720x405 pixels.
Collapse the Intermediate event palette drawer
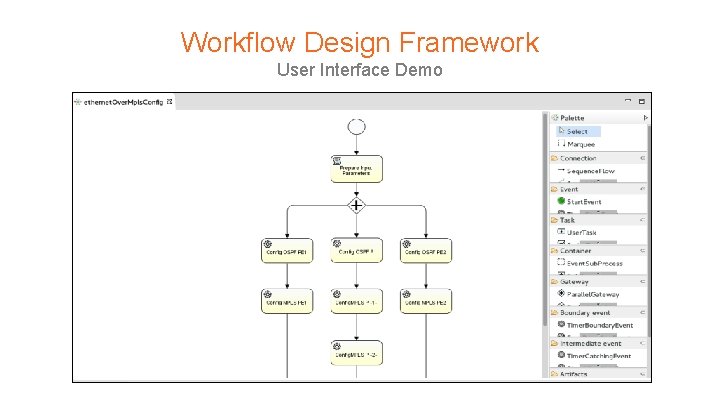click(643, 343)
